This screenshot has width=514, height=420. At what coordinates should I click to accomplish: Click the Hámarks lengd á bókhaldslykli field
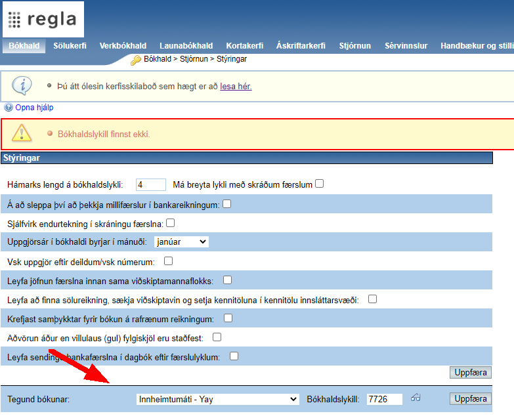150,185
